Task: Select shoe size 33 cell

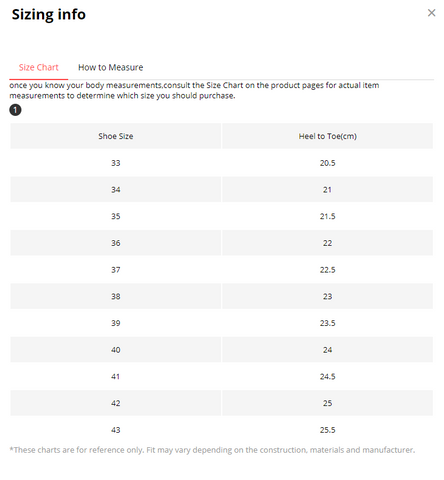Action: click(116, 163)
